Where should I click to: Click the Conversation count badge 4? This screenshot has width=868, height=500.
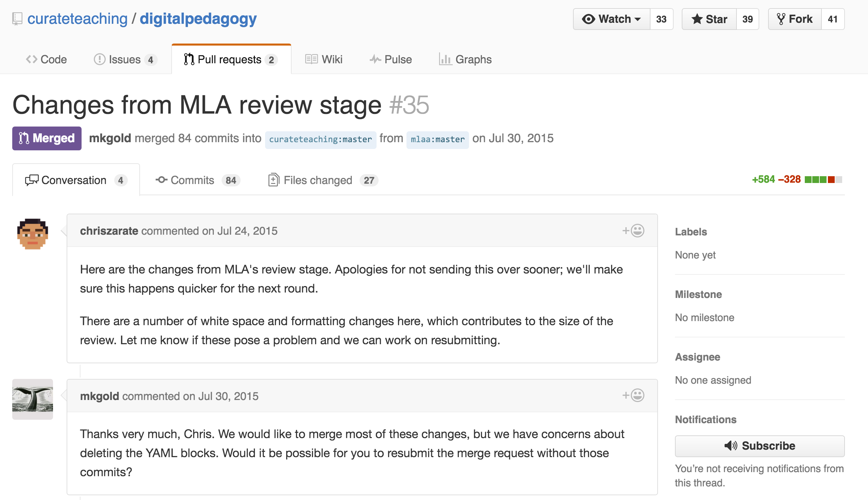point(120,180)
